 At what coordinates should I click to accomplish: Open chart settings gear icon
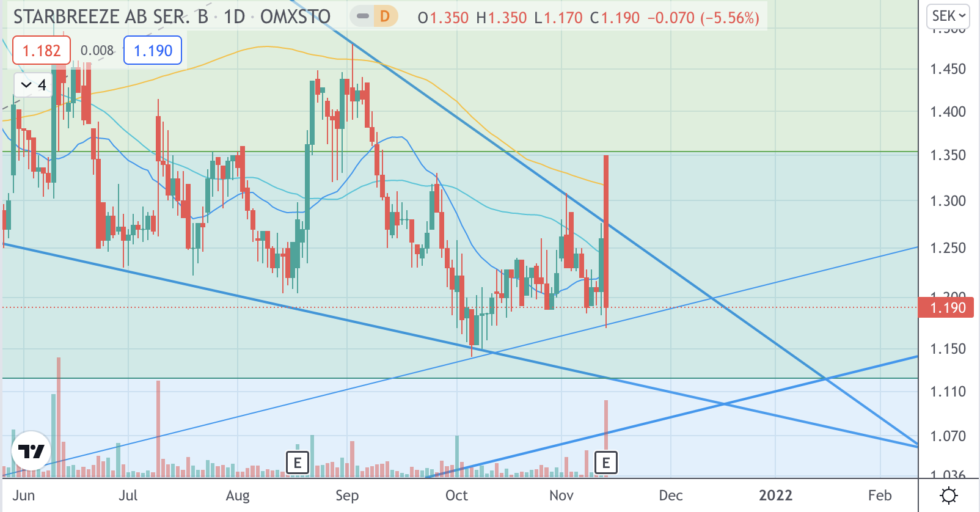coord(949,495)
